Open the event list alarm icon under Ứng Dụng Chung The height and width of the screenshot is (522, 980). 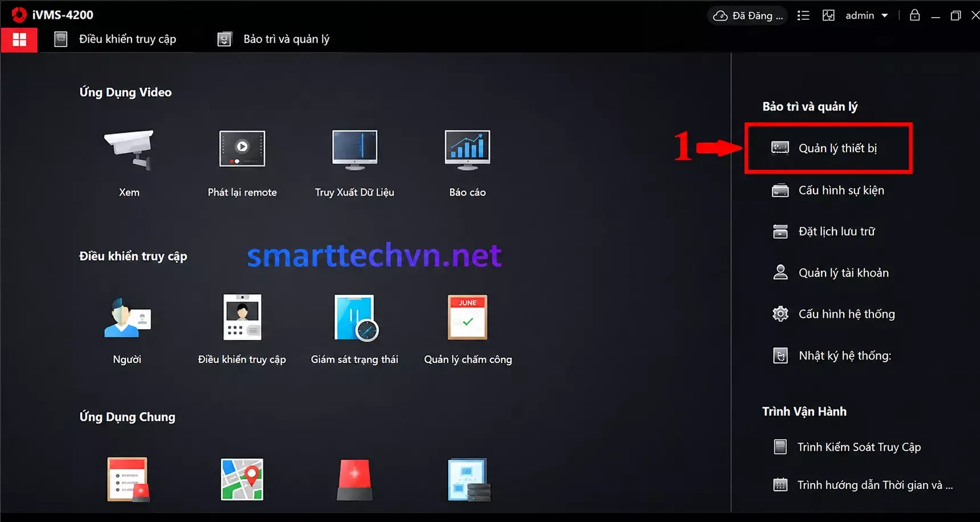click(128, 479)
